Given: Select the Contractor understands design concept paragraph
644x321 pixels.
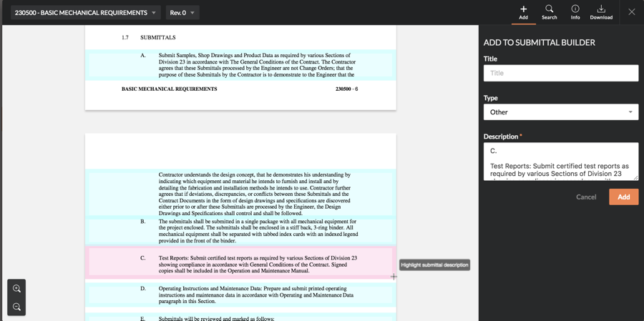Looking at the screenshot, I should [x=240, y=192].
